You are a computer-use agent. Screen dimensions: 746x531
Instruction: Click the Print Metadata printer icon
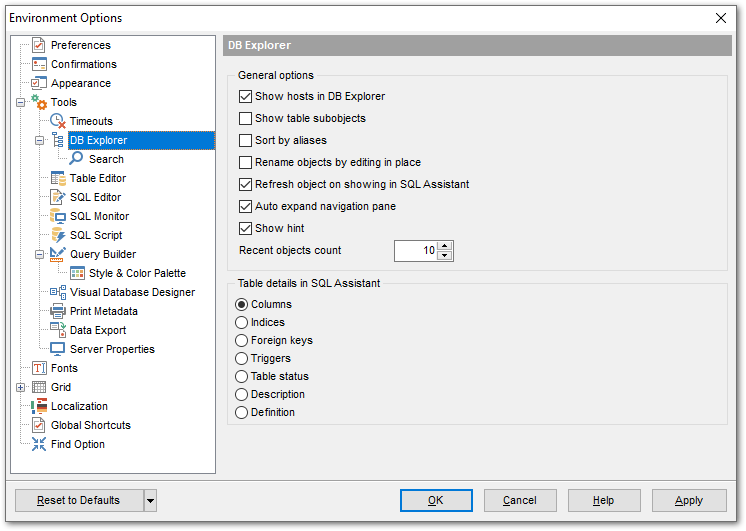point(58,311)
